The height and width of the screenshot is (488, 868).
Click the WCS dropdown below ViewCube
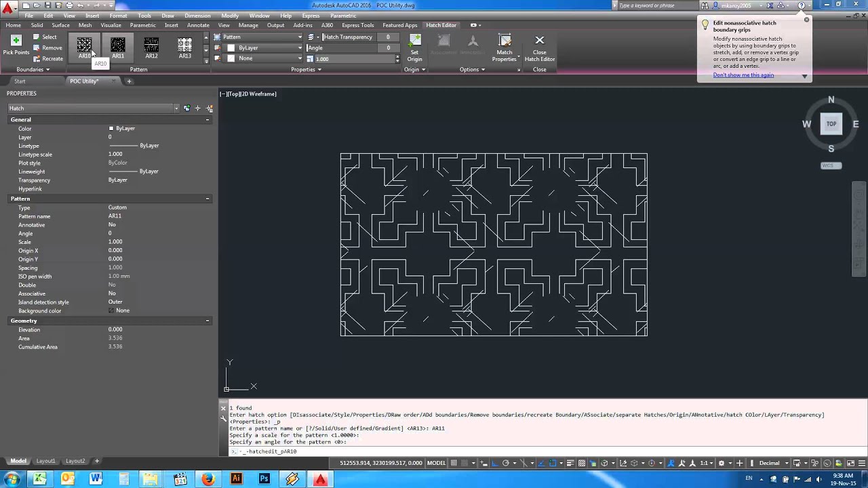831,165
